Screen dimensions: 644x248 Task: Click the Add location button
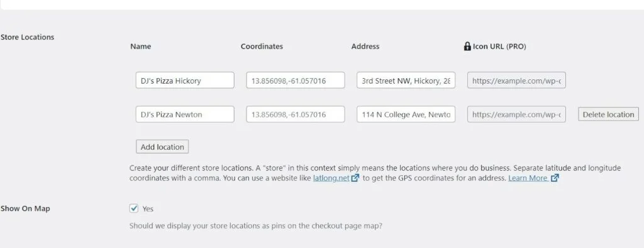(162, 147)
